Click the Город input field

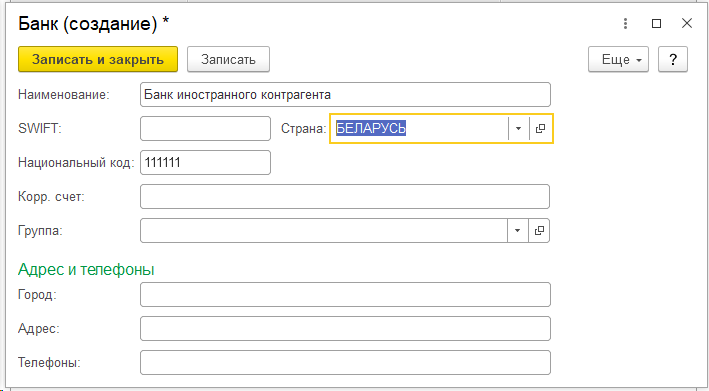pyautogui.click(x=345, y=295)
